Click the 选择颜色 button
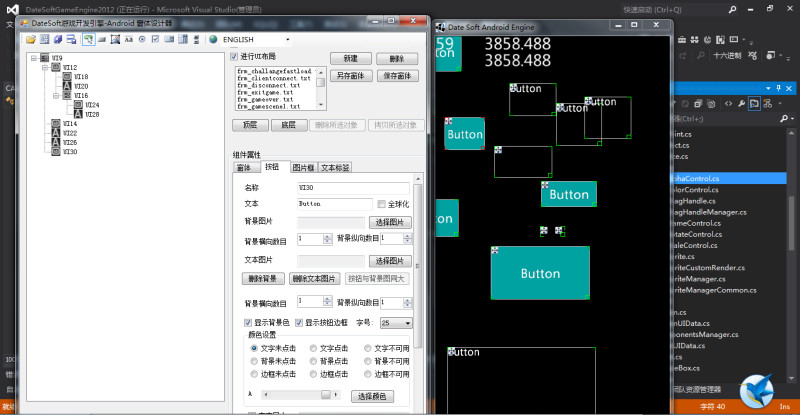800x415 pixels. click(370, 396)
